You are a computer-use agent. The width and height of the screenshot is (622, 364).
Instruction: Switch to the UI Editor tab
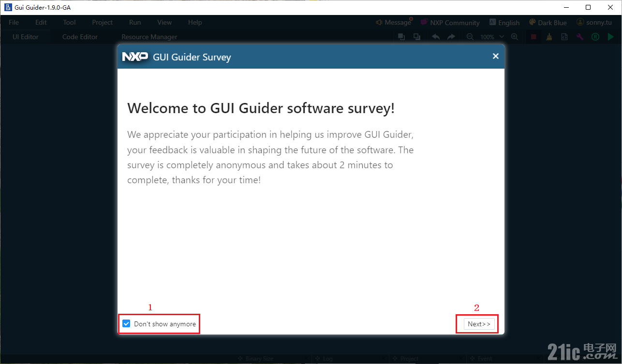(26, 37)
